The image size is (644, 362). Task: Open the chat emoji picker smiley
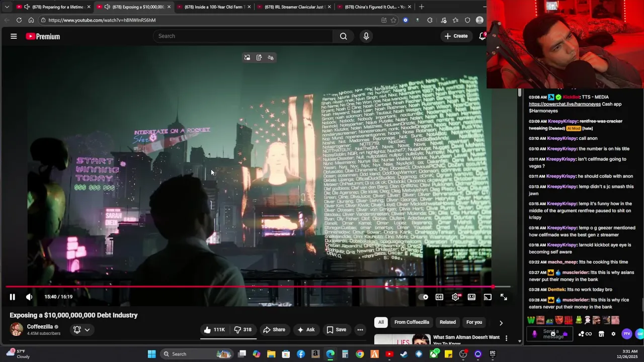tap(553, 333)
